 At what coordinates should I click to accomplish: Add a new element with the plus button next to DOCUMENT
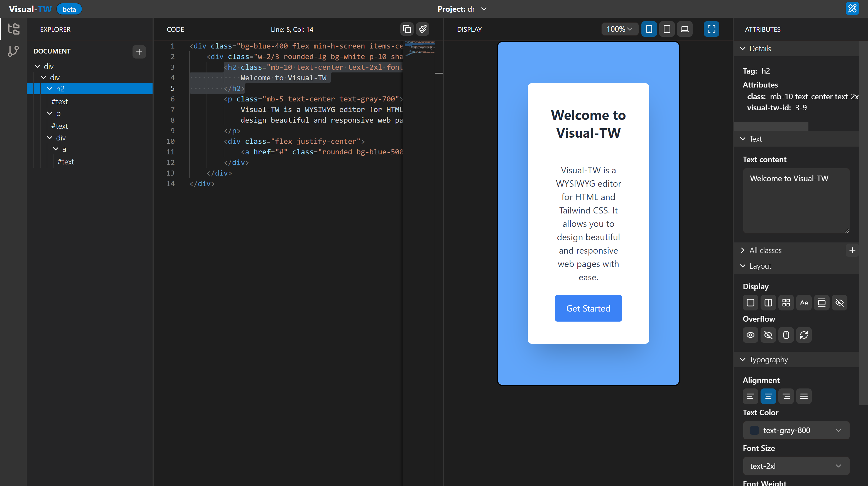click(x=139, y=52)
